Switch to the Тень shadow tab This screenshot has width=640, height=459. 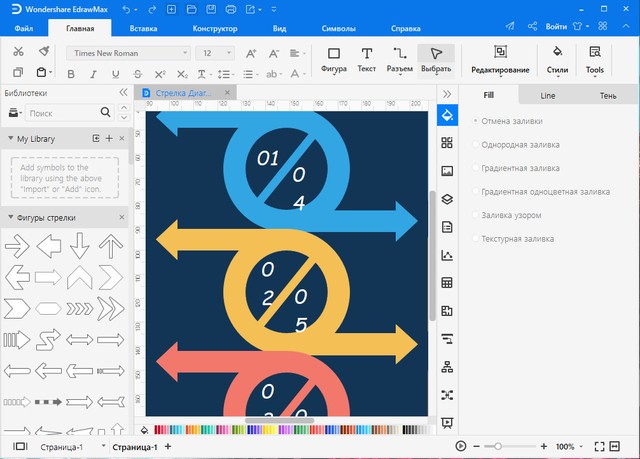[607, 95]
